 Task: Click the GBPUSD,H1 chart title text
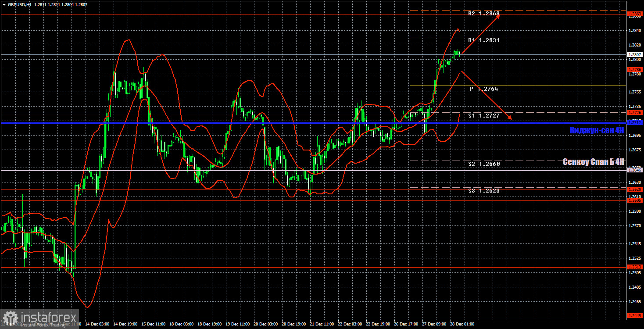pyautogui.click(x=19, y=4)
